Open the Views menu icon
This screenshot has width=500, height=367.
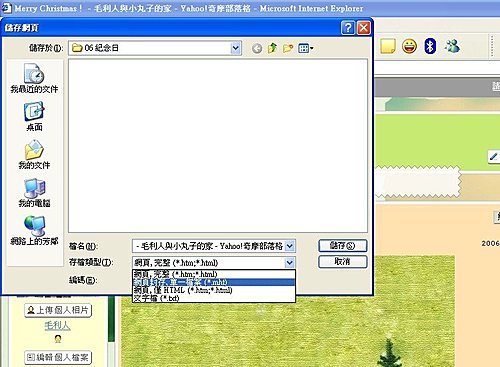click(306, 49)
